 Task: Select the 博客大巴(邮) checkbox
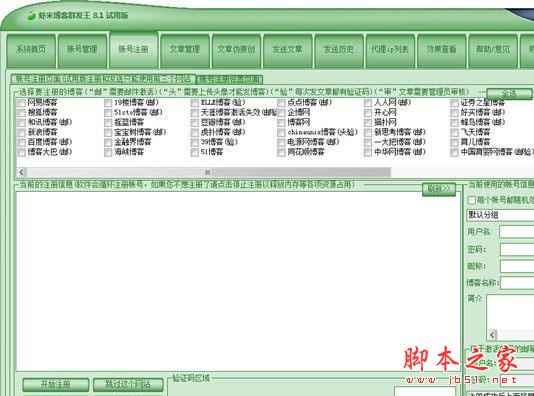coord(21,152)
